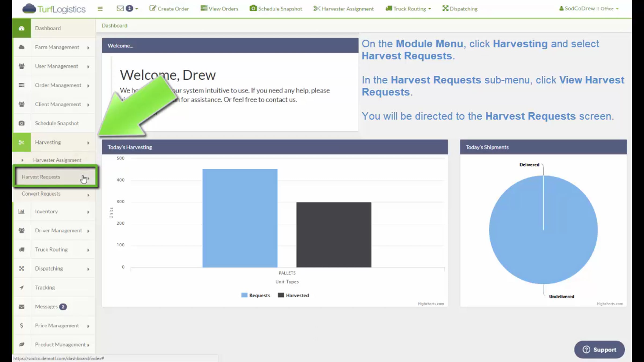Click the Messages count badge in sidebar
This screenshot has height=362, width=644.
63,307
